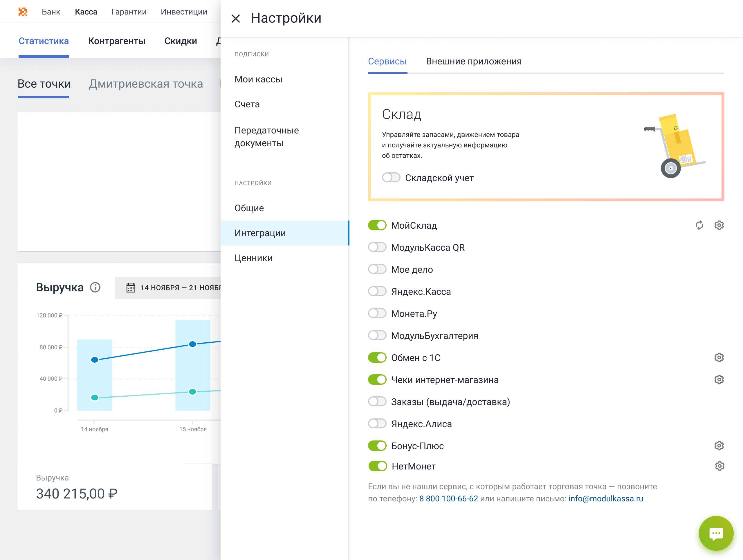Switch to the Сервисы tab

(x=387, y=62)
